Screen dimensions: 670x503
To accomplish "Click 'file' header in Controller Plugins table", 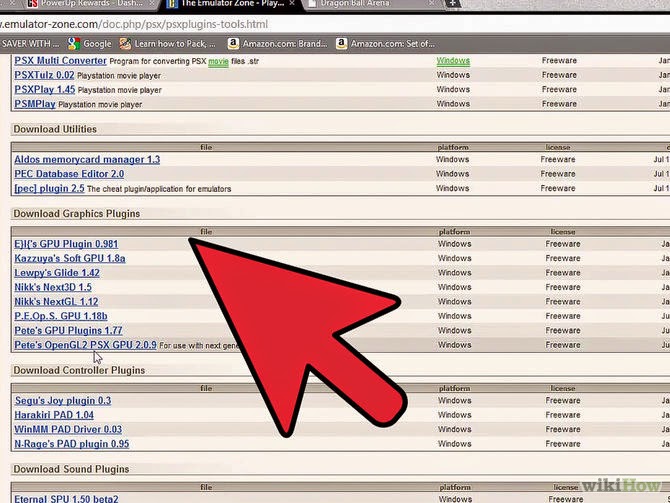I will (206, 388).
